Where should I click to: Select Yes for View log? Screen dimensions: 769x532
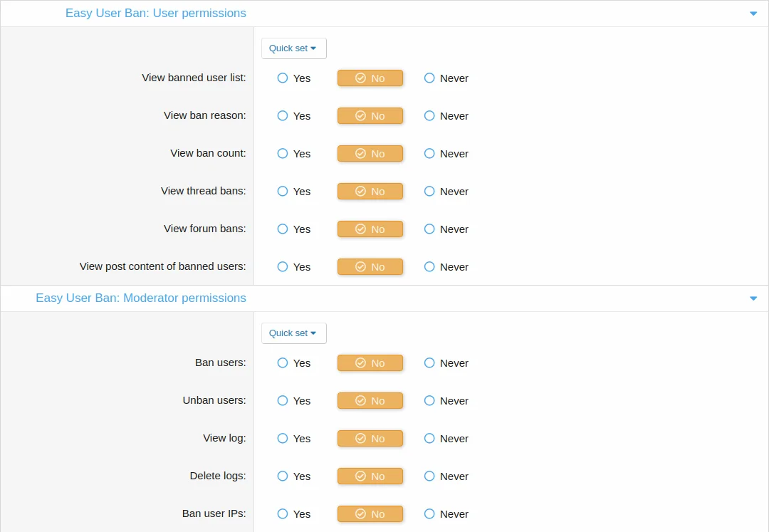pos(283,439)
